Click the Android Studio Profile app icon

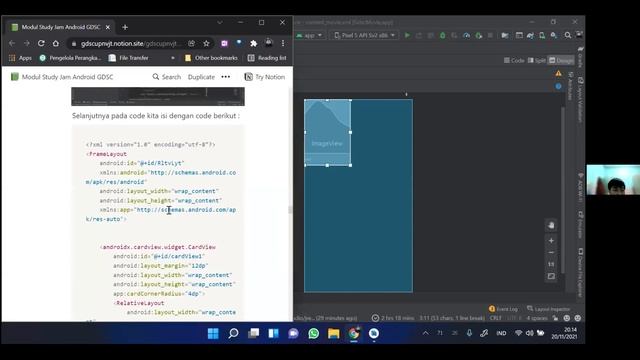[x=466, y=36]
